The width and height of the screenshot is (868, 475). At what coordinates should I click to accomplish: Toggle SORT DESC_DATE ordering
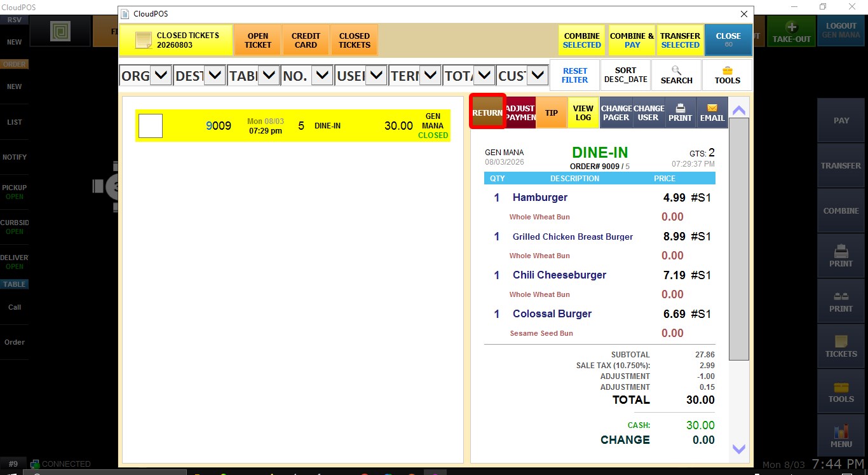click(x=625, y=75)
